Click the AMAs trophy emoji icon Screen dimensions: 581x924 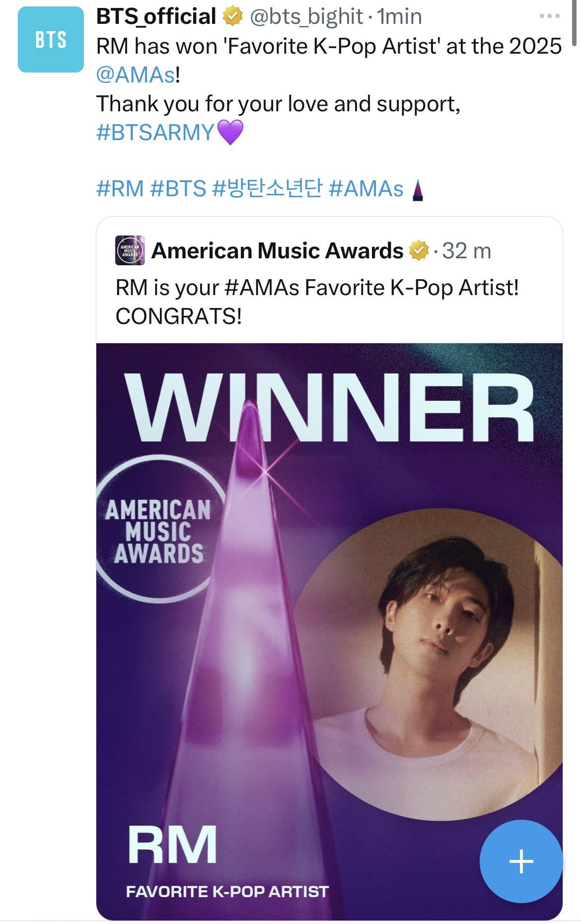(x=418, y=190)
